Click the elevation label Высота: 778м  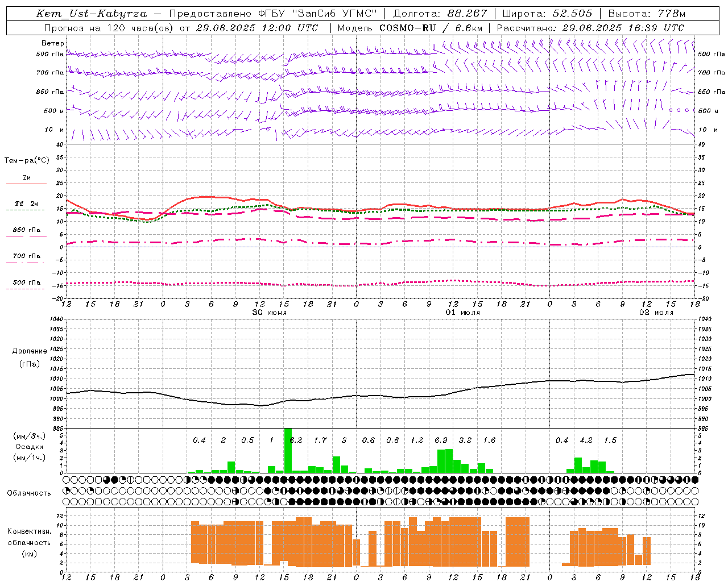point(647,14)
